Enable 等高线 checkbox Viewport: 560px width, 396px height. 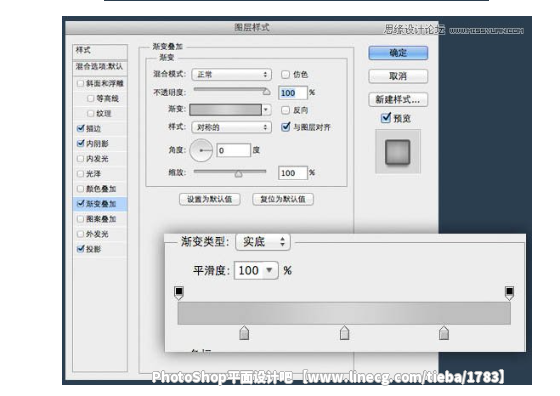[91, 98]
